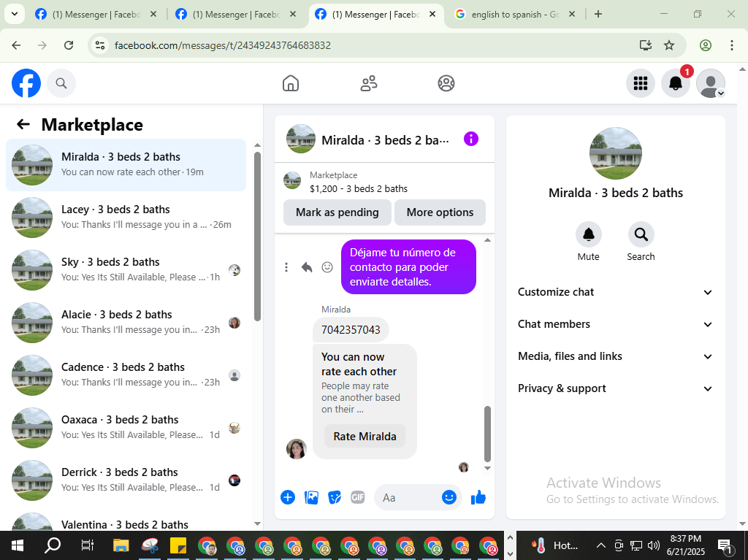Click the message text field Aa
Screen dimensions: 748x560
point(408,497)
